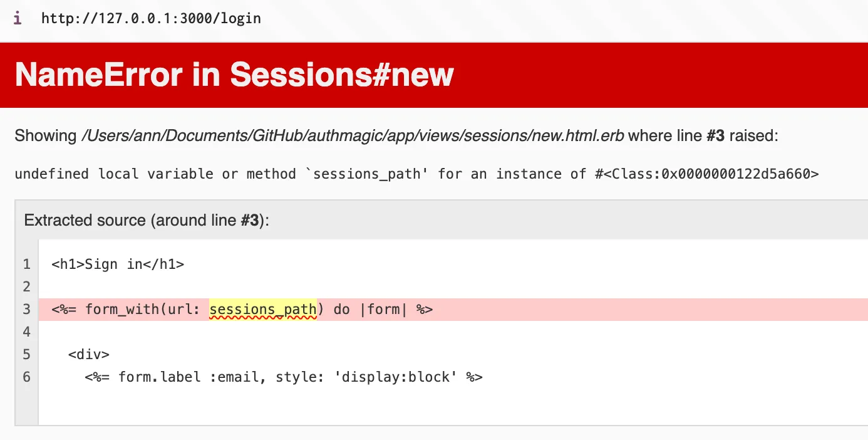Click line number 1 in the gutter

26,265
